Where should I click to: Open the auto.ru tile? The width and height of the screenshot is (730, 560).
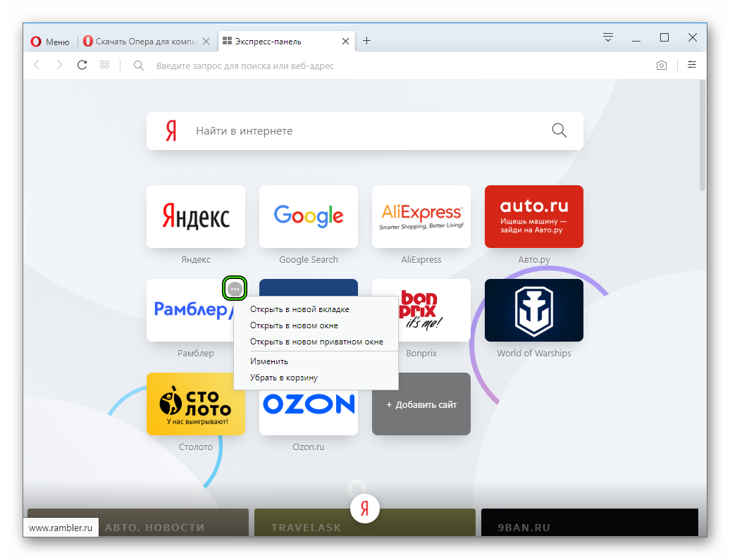pos(534,216)
